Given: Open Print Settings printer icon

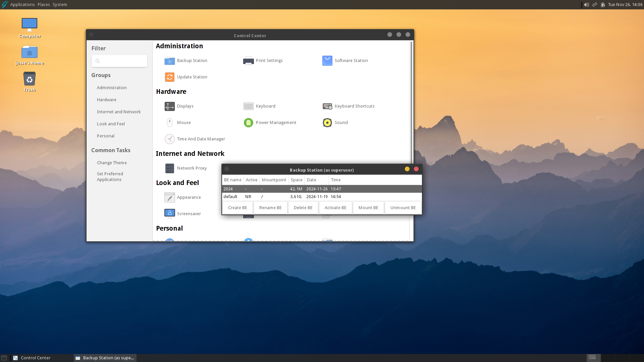Looking at the screenshot, I should 249,61.
